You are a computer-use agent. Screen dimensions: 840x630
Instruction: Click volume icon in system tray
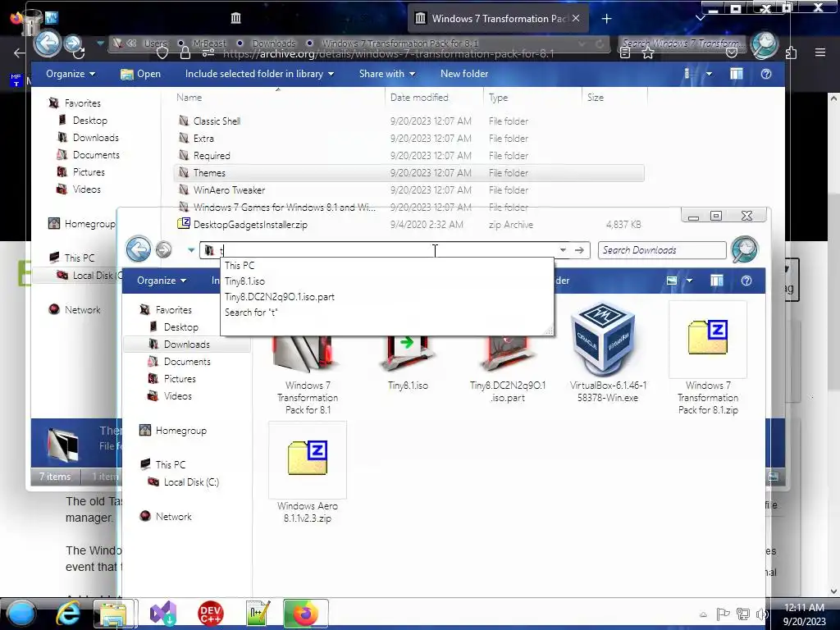760,614
